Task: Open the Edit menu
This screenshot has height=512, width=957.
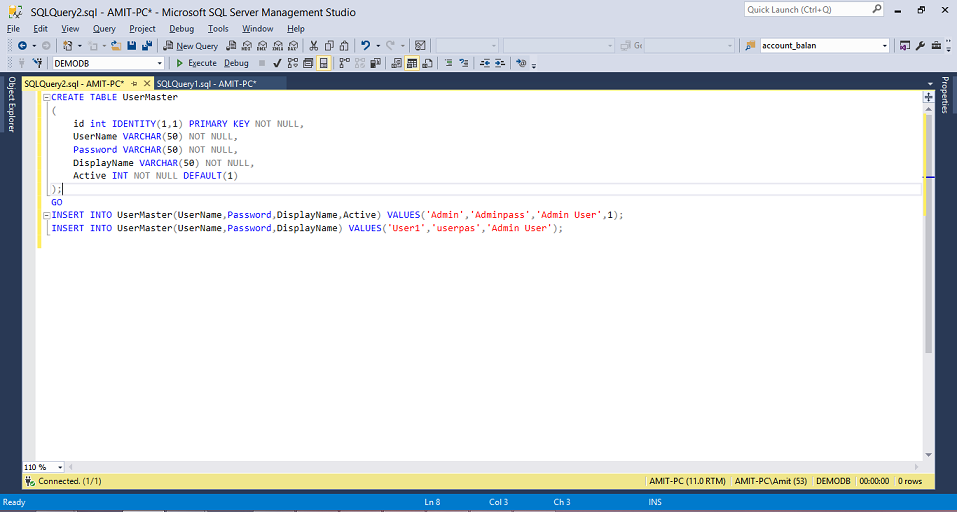Action: pyautogui.click(x=40, y=29)
